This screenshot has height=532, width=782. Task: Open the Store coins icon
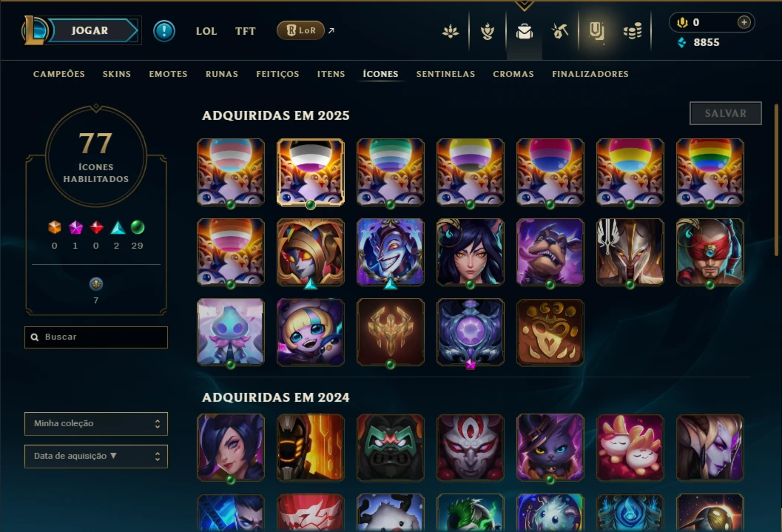click(633, 32)
